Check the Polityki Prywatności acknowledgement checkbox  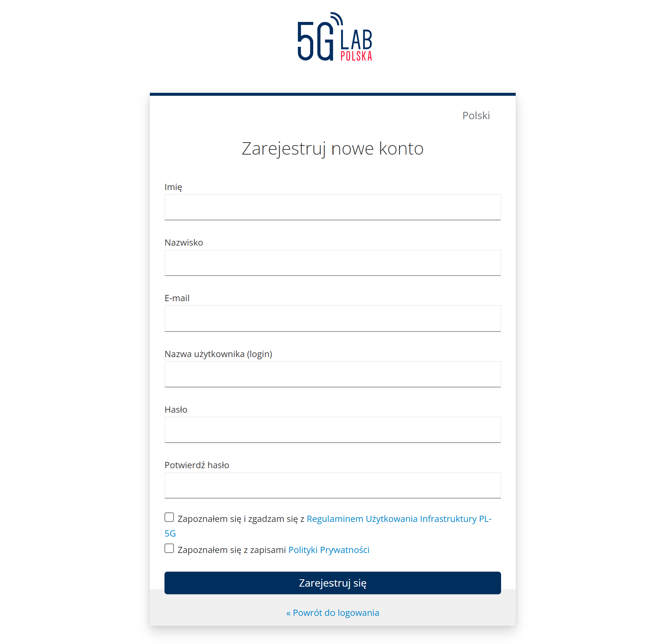169,548
